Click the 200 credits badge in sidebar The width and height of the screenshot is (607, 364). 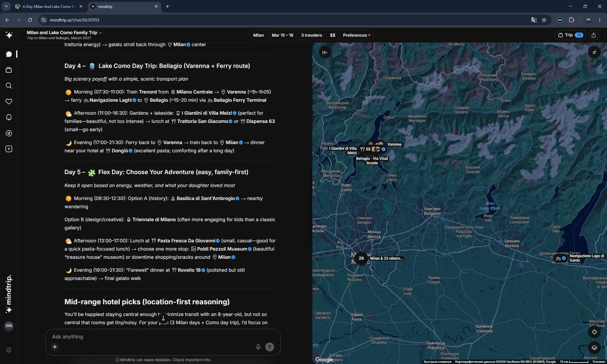(x=9, y=326)
